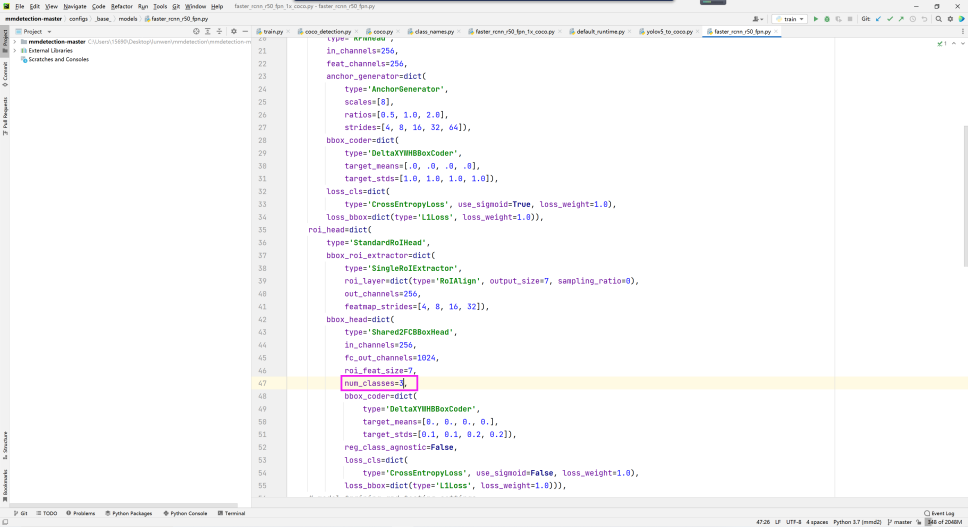The height and width of the screenshot is (527, 968).
Task: Switch to train.py tab
Action: (272, 31)
